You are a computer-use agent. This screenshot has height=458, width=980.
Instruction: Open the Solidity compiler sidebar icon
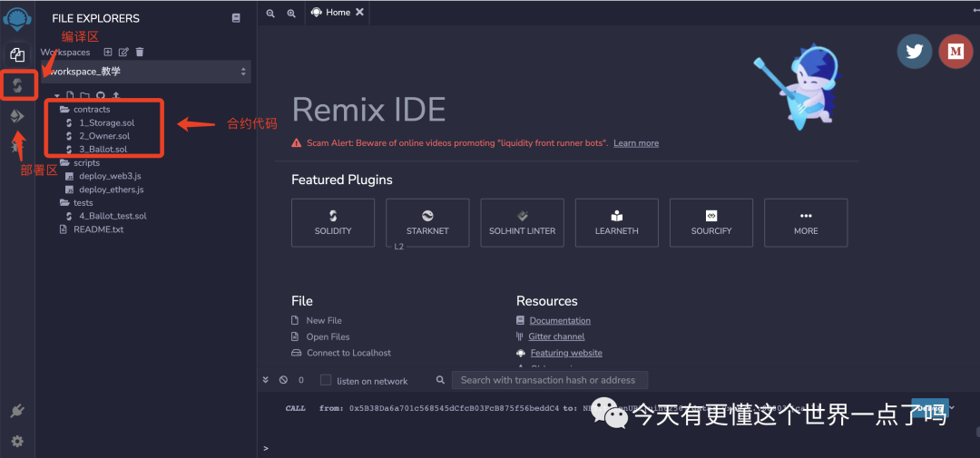17,85
